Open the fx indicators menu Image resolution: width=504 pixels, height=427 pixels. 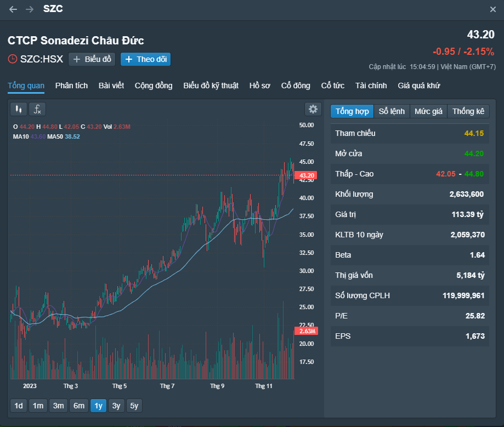[x=37, y=109]
